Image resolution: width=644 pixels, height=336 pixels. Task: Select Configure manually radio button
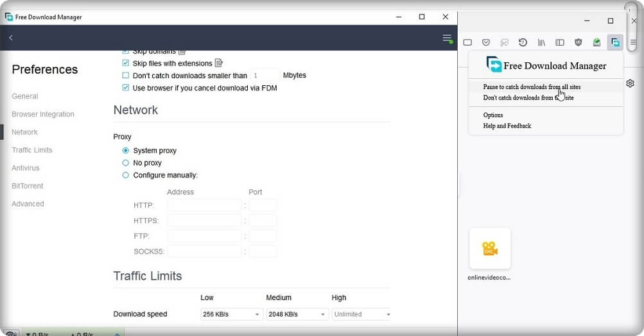[x=126, y=175]
